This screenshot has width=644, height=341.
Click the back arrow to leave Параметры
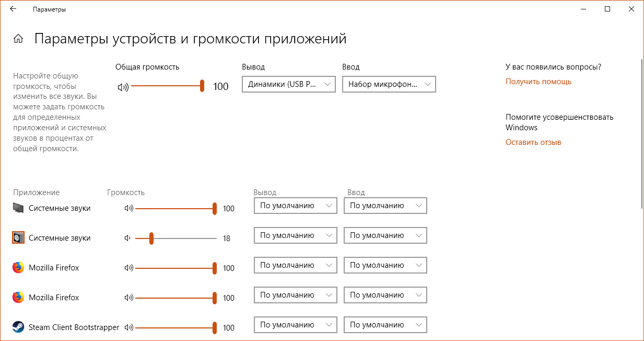13,9
